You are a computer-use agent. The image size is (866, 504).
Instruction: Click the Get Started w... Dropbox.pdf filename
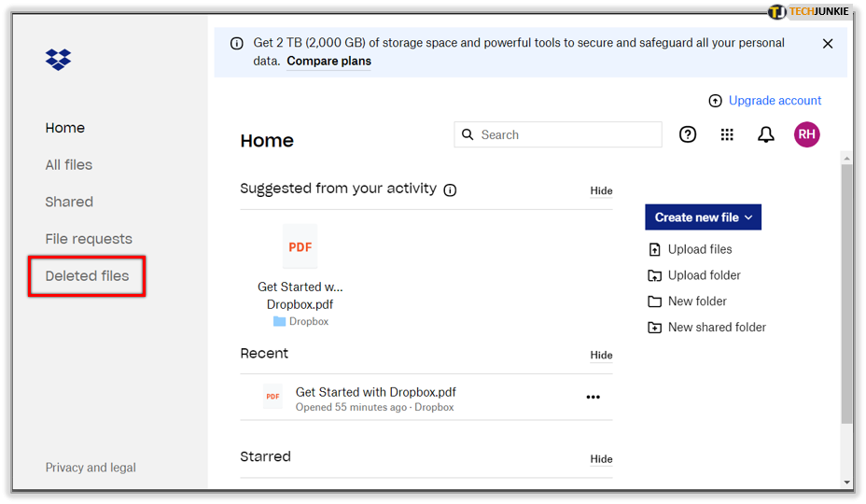coord(300,296)
